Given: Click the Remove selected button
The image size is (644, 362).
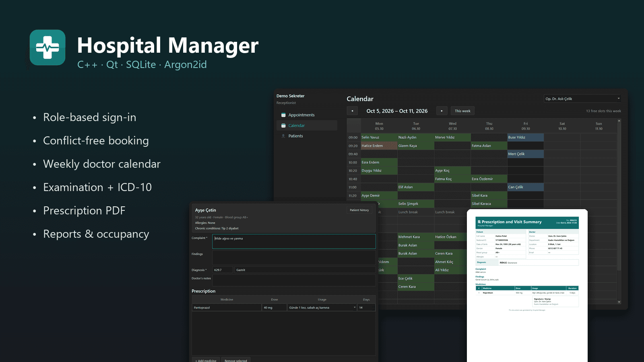Looking at the screenshot, I should (236, 360).
